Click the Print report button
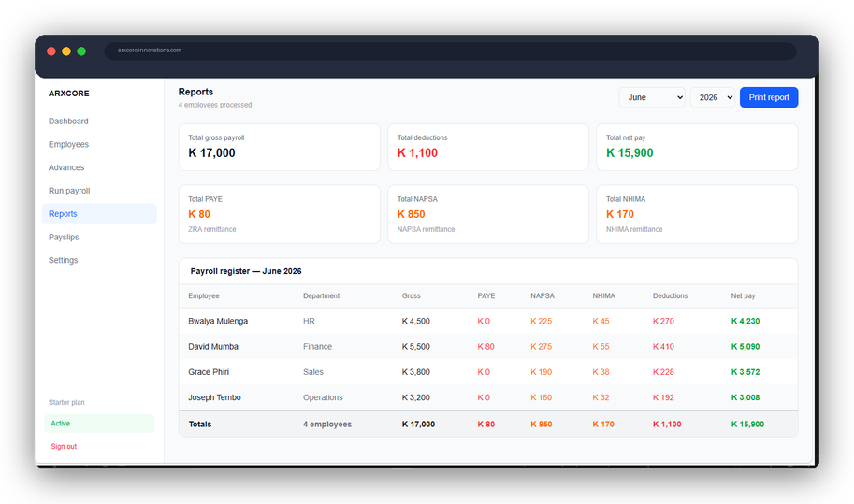Image resolution: width=854 pixels, height=504 pixels. (769, 97)
